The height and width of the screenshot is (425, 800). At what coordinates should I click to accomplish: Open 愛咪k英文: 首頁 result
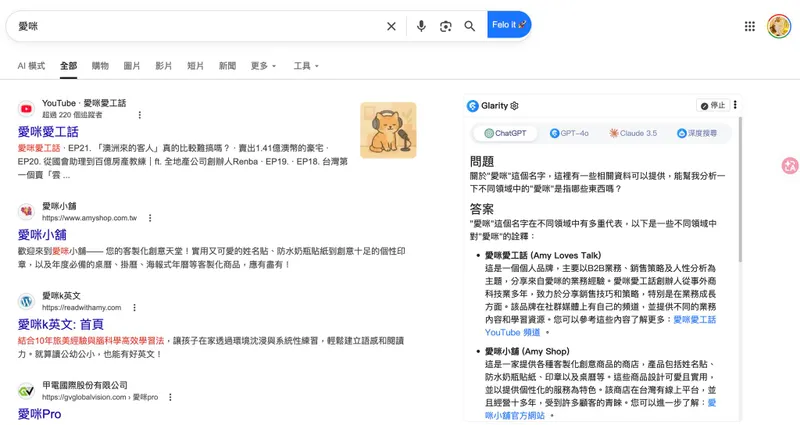(x=61, y=324)
